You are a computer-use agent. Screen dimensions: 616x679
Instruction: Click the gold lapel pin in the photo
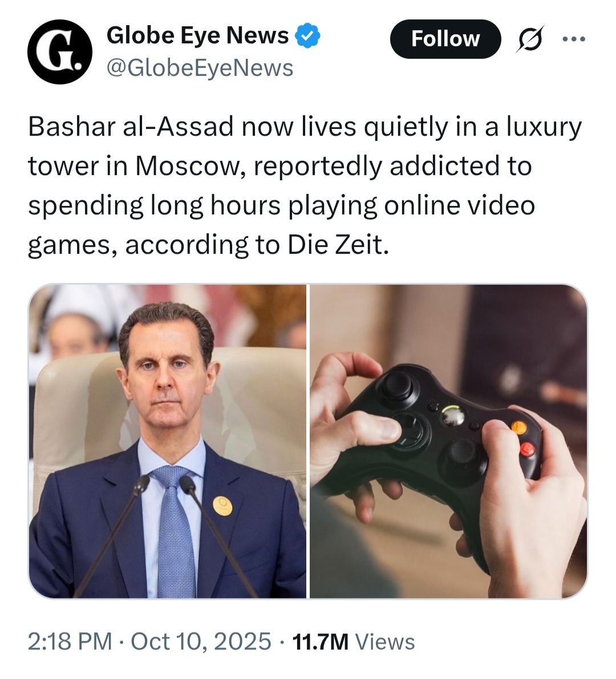pyautogui.click(x=222, y=506)
